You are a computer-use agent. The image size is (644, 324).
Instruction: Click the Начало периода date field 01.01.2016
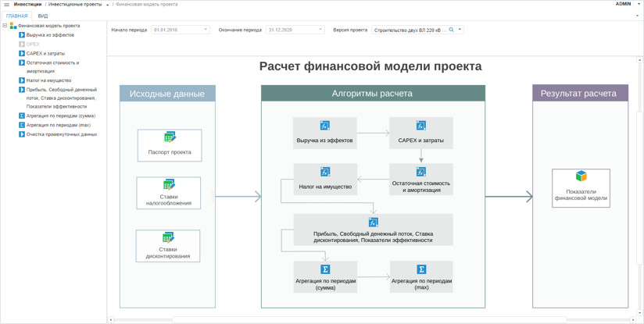coord(181,30)
